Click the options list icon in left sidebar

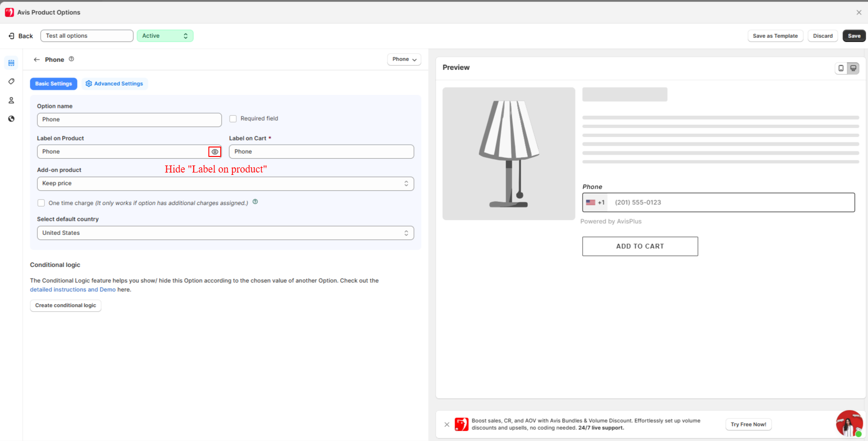click(x=11, y=63)
